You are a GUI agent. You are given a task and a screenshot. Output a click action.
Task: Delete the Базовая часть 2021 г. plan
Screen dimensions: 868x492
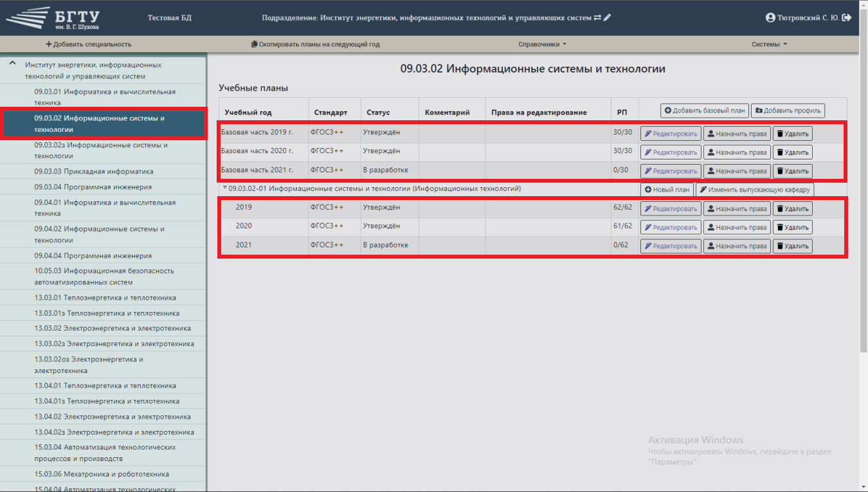point(792,171)
